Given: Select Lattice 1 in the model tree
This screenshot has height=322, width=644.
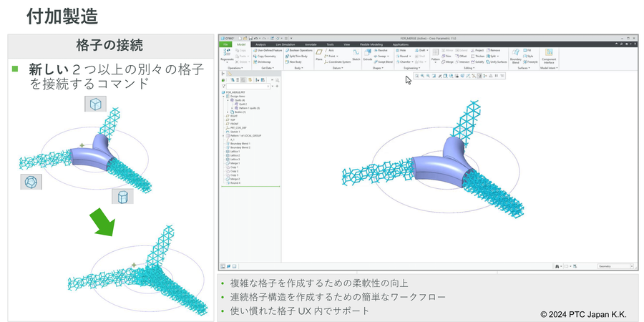Looking at the screenshot, I should point(235,151).
